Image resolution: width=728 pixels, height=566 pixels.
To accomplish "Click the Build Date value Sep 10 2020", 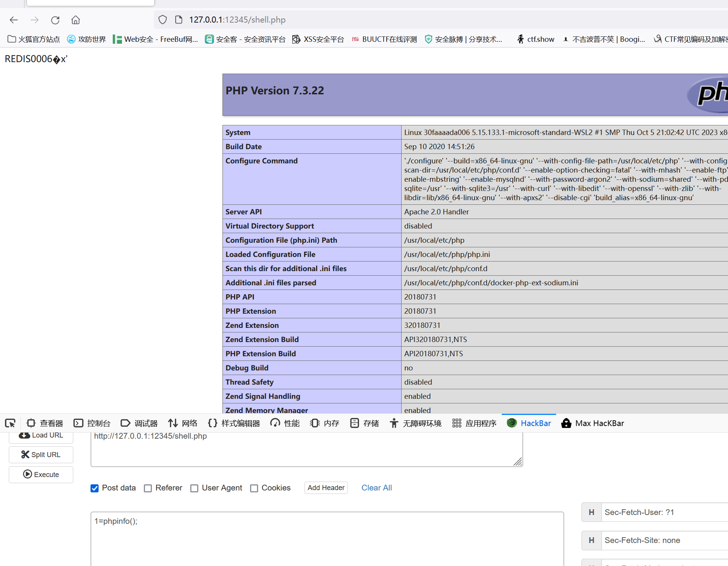I will 440,146.
